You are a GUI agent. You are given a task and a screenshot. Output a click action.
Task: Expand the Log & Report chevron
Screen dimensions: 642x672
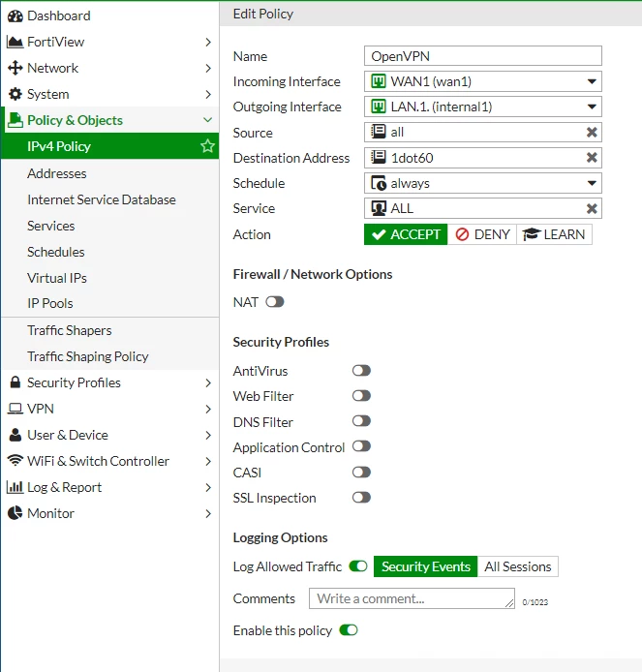208,487
